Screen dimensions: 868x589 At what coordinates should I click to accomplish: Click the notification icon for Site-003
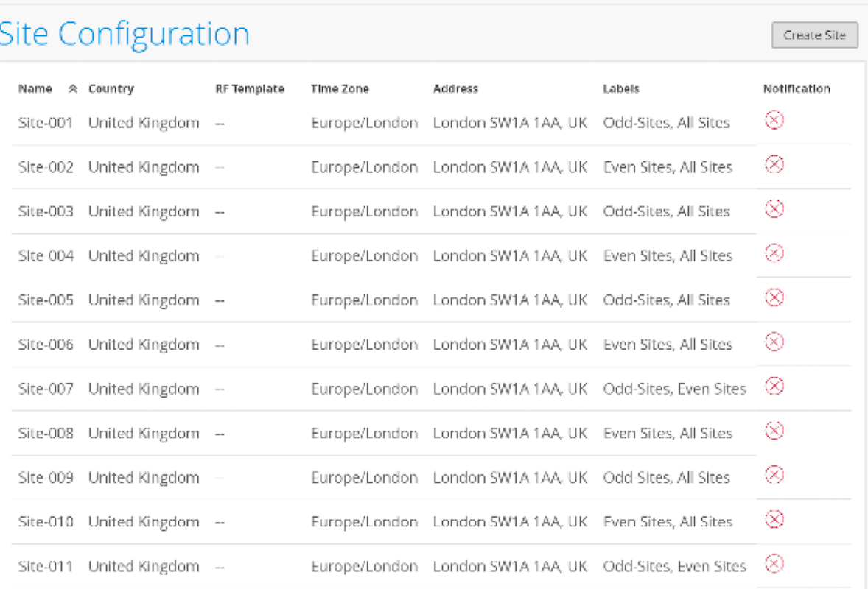(x=774, y=209)
